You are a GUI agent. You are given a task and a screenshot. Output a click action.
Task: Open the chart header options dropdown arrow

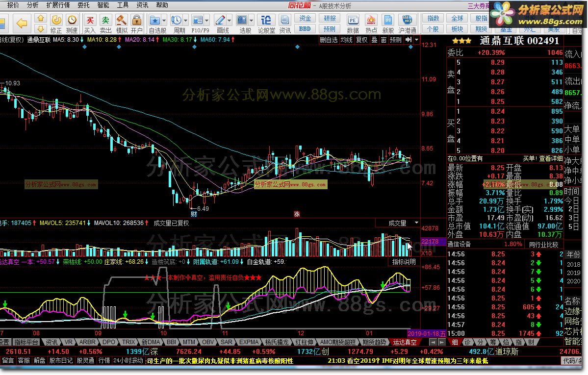[x=417, y=39]
